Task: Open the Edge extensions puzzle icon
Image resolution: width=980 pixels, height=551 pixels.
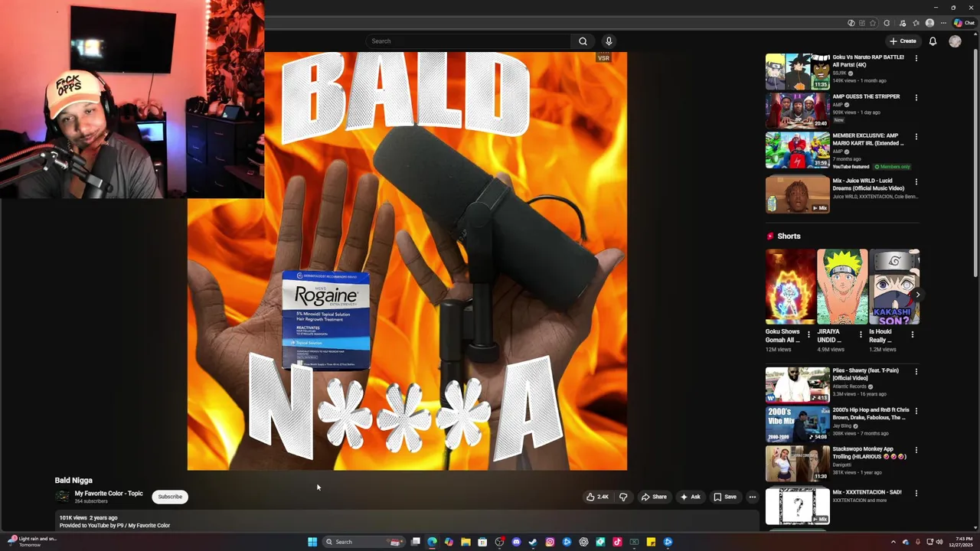Action: pos(887,23)
